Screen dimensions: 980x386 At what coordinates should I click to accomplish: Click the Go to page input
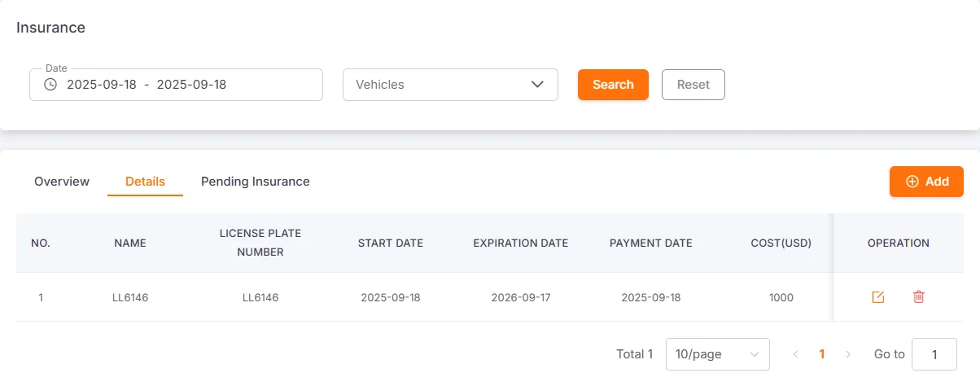click(934, 354)
